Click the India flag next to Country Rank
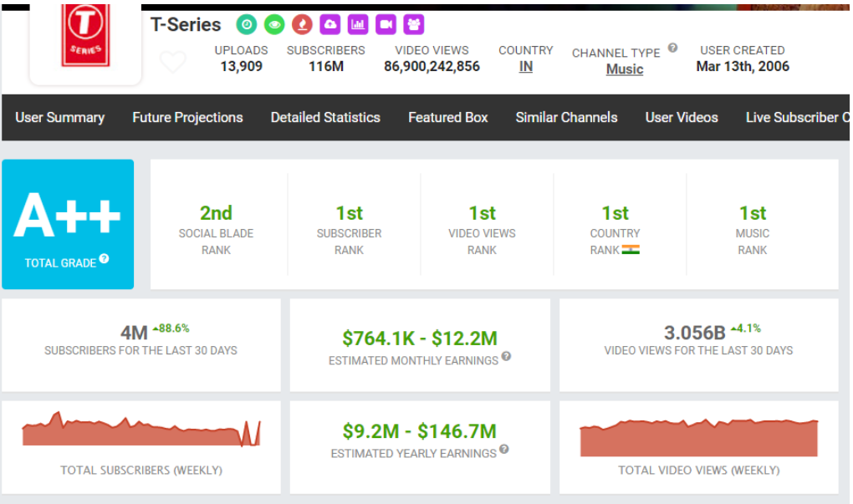This screenshot has height=504, width=853. pyautogui.click(x=631, y=250)
